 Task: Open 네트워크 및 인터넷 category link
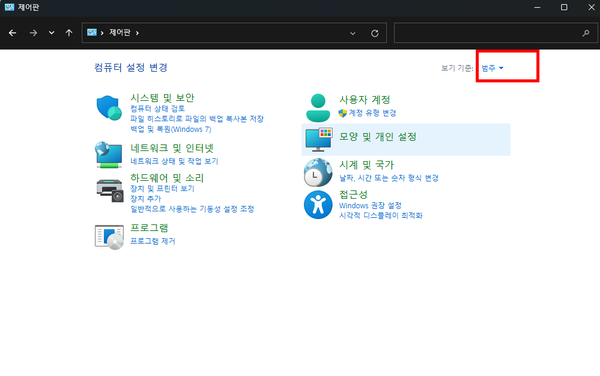[172, 148]
